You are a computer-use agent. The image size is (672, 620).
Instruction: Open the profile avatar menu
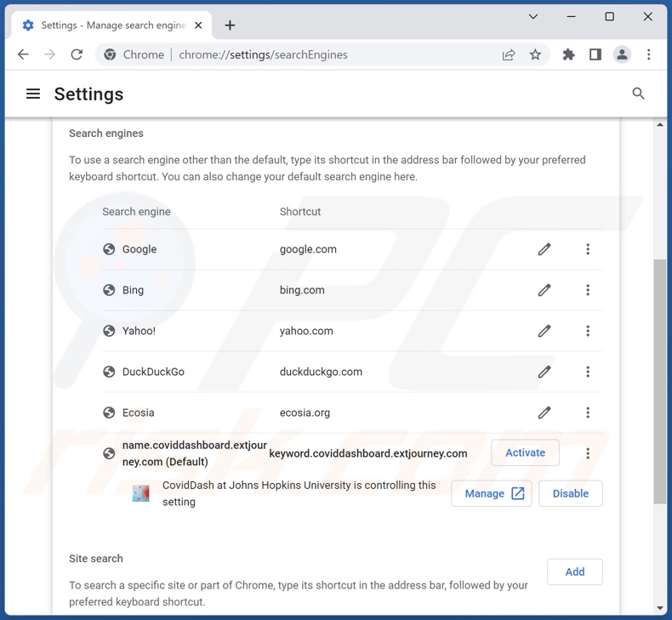point(622,54)
